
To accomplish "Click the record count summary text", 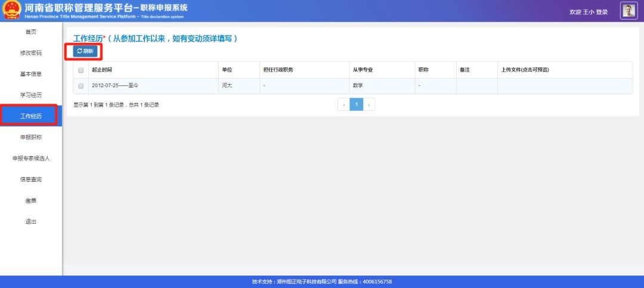I will (x=116, y=105).
